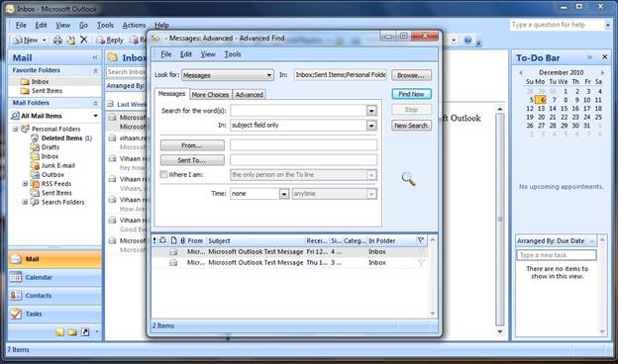Go to next month in To-Do calendar
Image resolution: width=618 pixels, height=364 pixels.
pos(602,72)
